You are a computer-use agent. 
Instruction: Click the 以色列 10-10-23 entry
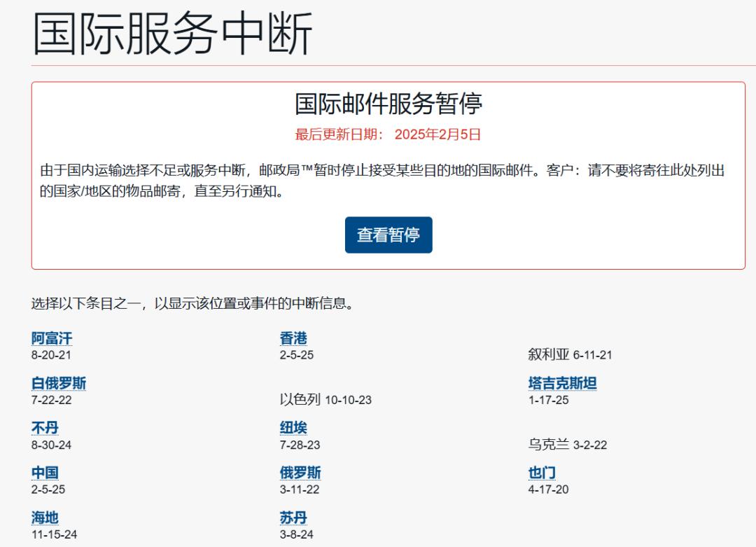325,400
